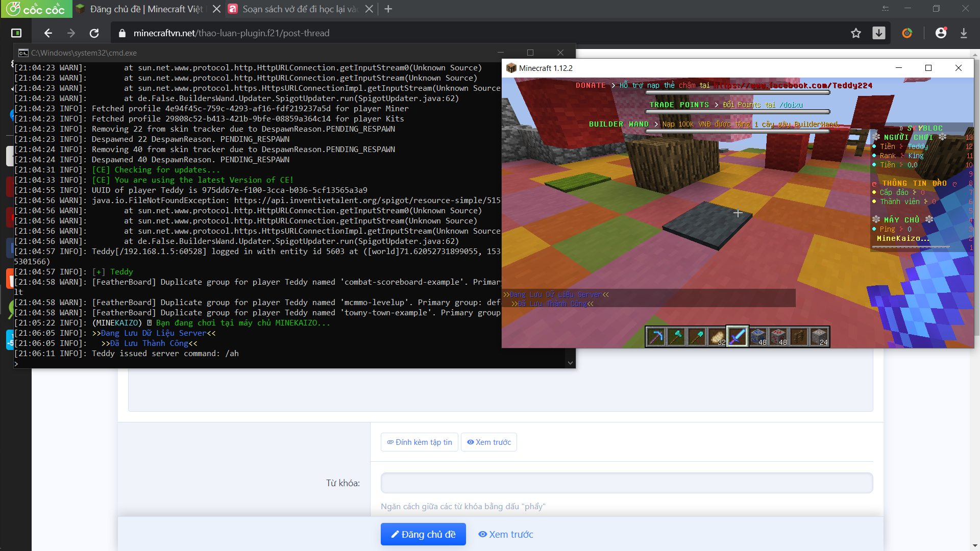This screenshot has width=980, height=551.
Task: Open the tab search dropdown in title bar
Action: click(886, 9)
